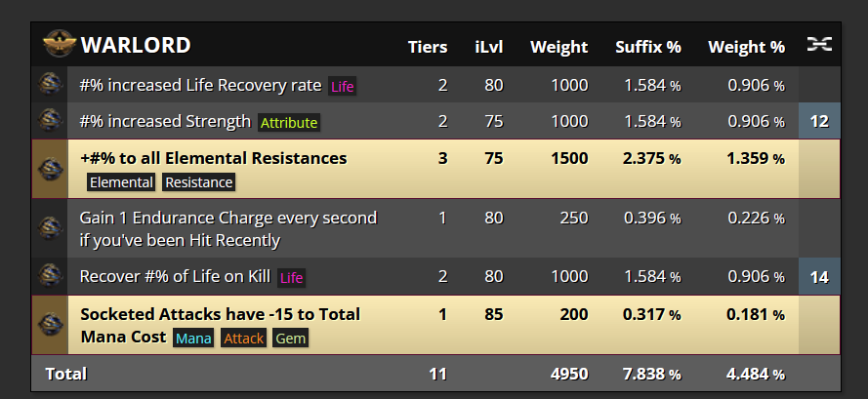Click orb icon beside Recover Life on Kill
Image resolution: width=868 pixels, height=399 pixels.
point(50,276)
